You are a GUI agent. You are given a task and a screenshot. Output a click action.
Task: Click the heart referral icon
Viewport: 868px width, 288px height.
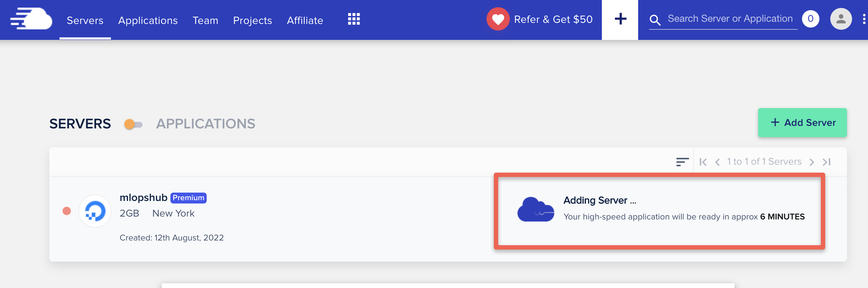[x=498, y=19]
